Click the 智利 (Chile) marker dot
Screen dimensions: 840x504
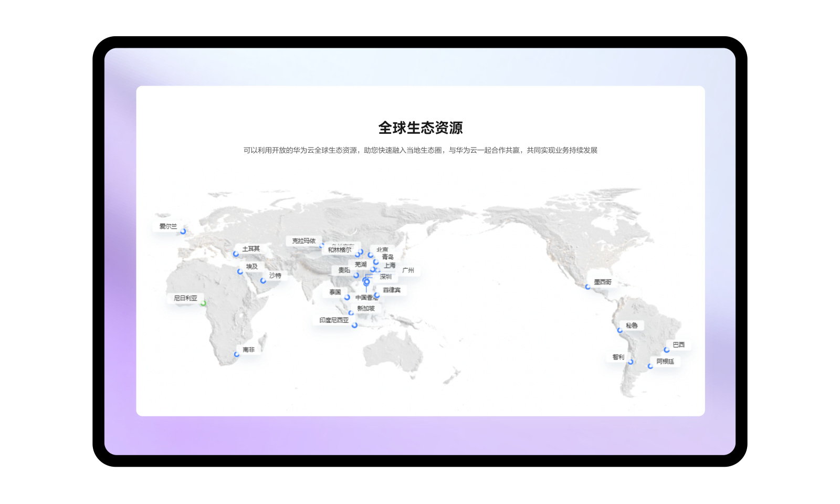tap(631, 362)
